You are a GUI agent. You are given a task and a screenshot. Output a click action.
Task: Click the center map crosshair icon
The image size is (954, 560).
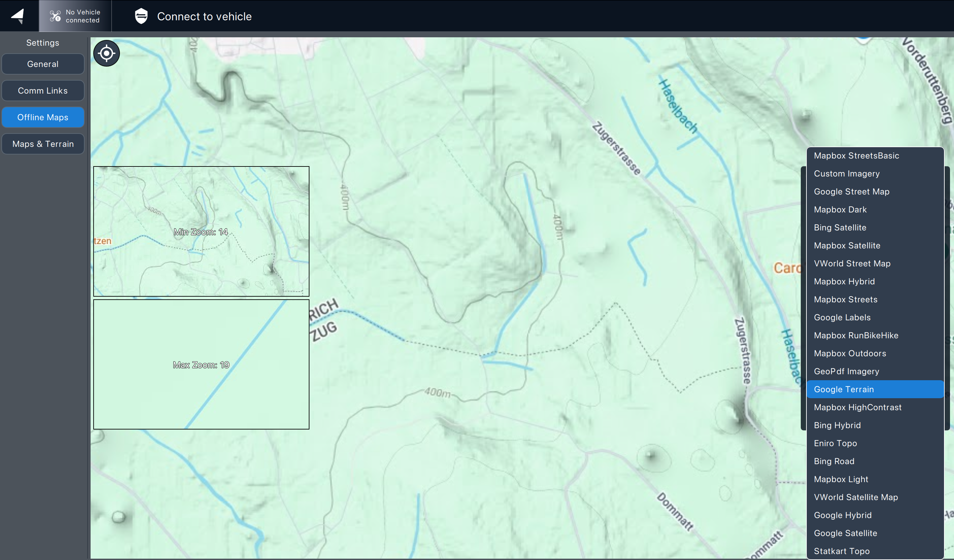click(x=106, y=53)
